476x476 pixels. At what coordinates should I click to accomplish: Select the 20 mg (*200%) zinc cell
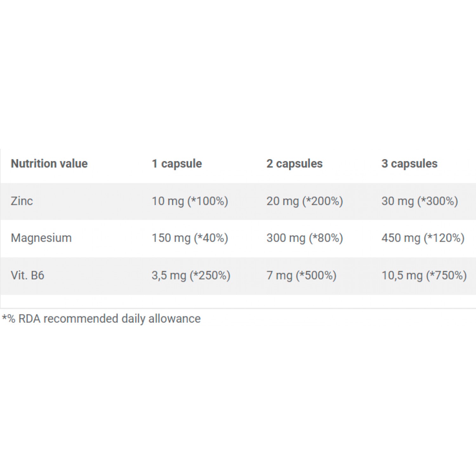pos(305,202)
